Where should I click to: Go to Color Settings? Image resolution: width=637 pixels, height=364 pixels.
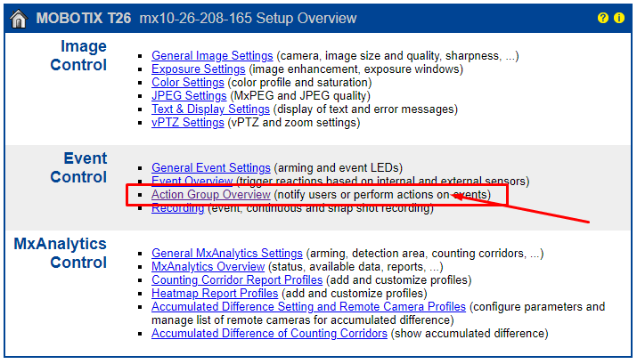pos(188,83)
